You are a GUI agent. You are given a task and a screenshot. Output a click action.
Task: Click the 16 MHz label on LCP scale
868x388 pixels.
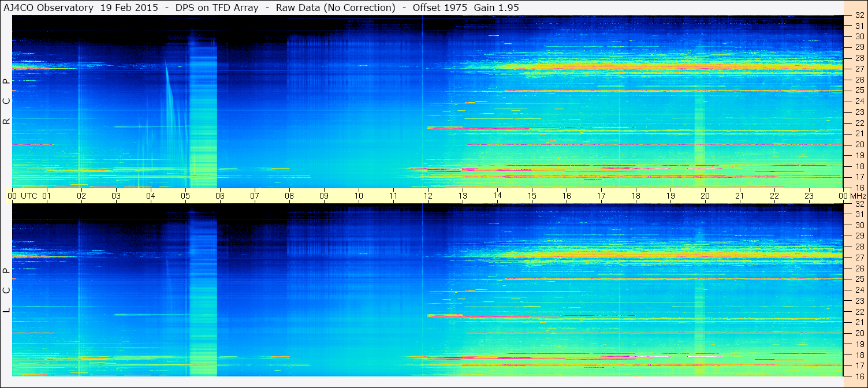coord(859,376)
